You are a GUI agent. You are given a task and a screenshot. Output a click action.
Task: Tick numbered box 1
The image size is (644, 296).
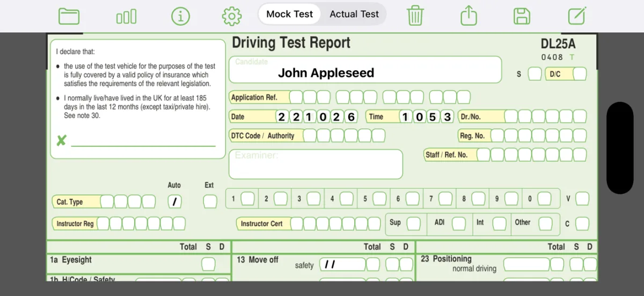click(x=247, y=198)
